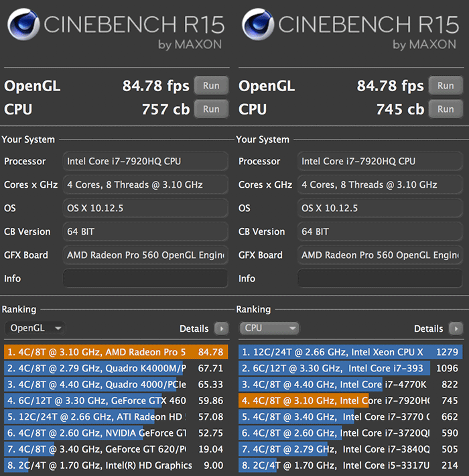Select OS X 10.12.5 field in left window
Viewport: 469px width, 476px height.
coord(145,208)
